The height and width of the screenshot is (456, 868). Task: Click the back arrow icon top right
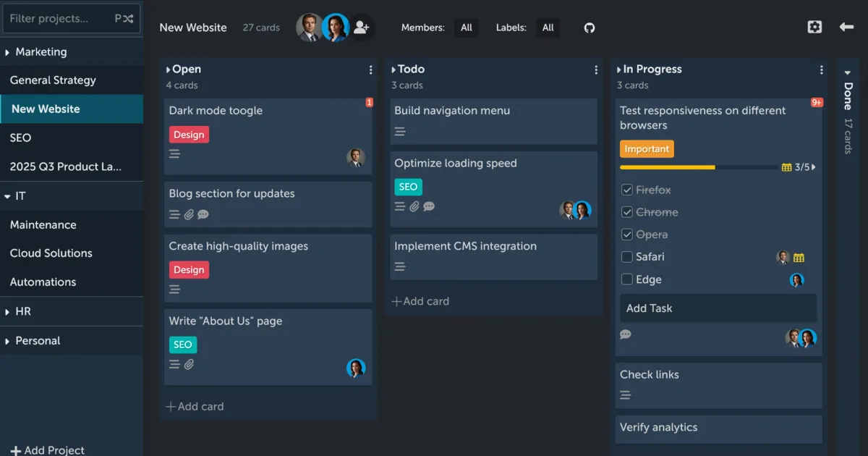tap(846, 27)
